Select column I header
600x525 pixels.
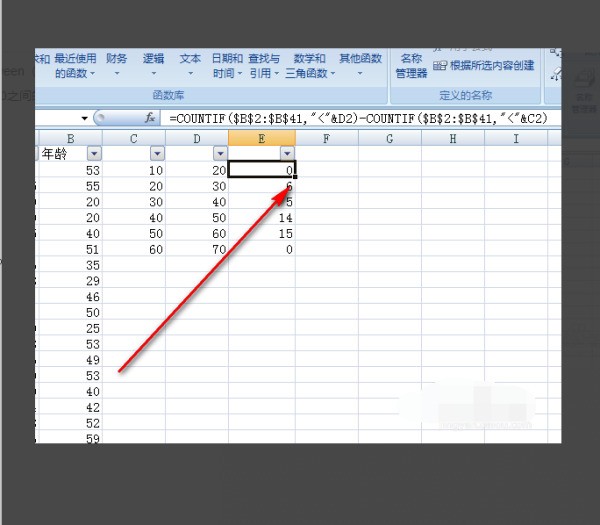516,138
